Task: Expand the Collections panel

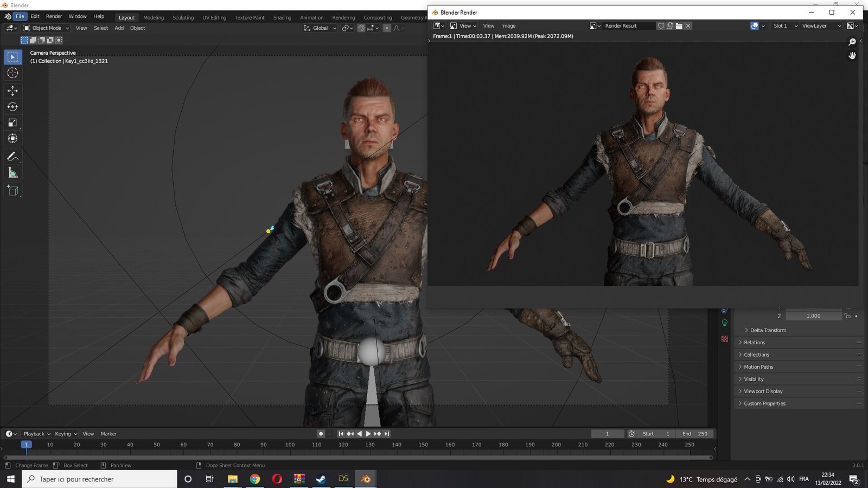Action: 800,355
